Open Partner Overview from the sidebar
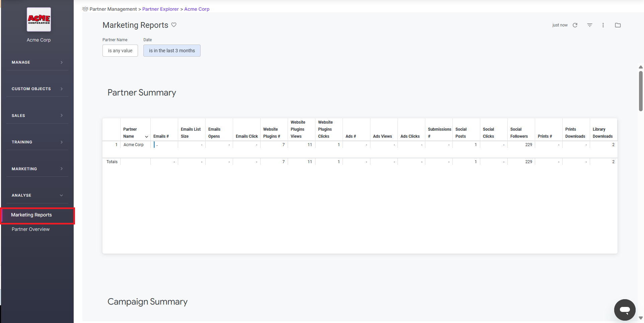The image size is (644, 323). [x=30, y=229]
